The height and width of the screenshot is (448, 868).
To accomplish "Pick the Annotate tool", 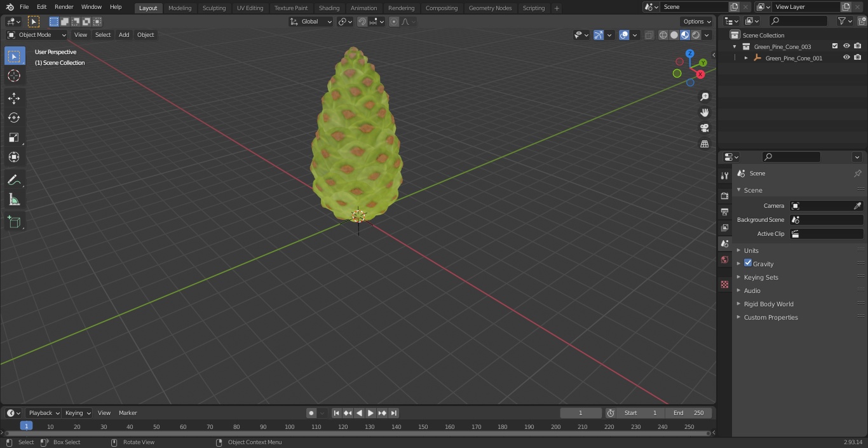I will click(14, 180).
